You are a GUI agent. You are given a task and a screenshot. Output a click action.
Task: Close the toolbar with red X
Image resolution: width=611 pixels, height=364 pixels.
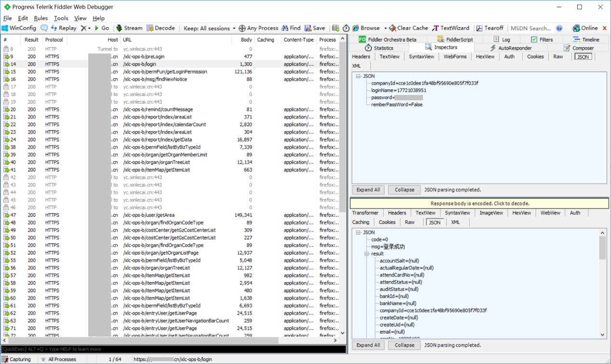[605, 28]
